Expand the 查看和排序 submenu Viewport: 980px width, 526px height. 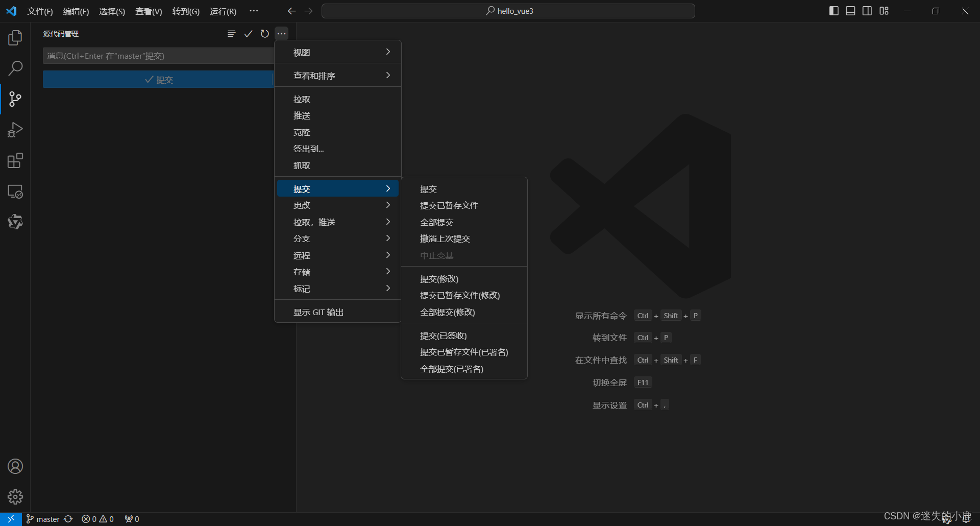[x=338, y=76]
